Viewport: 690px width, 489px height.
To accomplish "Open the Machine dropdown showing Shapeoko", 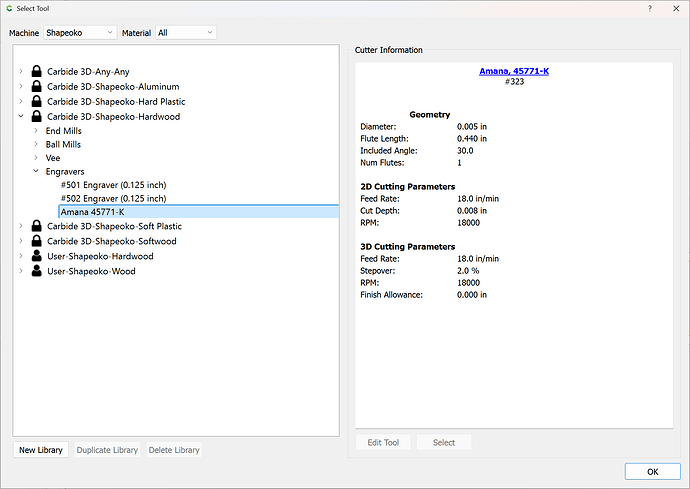I will 80,33.
